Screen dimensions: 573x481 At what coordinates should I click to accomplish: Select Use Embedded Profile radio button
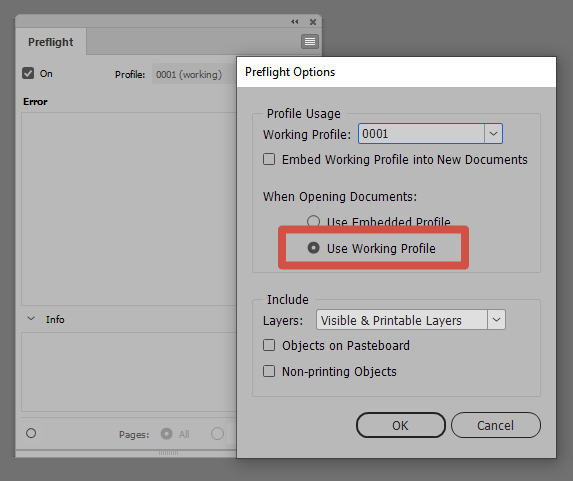[313, 221]
